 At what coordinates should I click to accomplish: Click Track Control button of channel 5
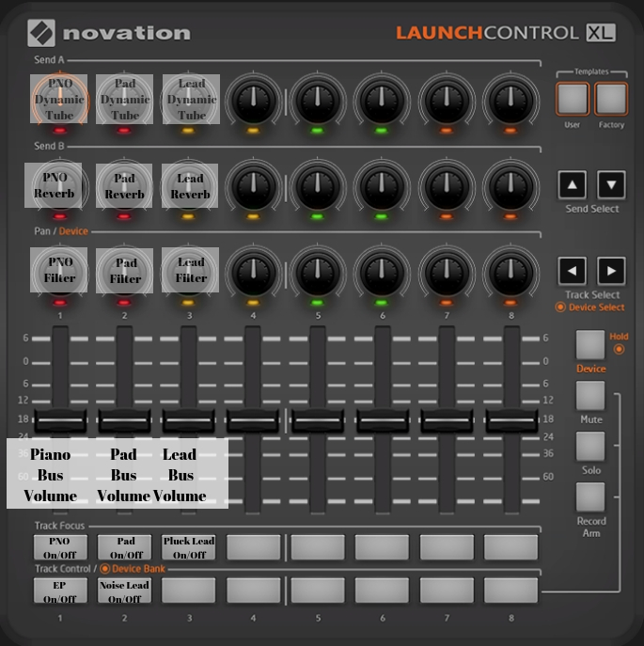318,591
